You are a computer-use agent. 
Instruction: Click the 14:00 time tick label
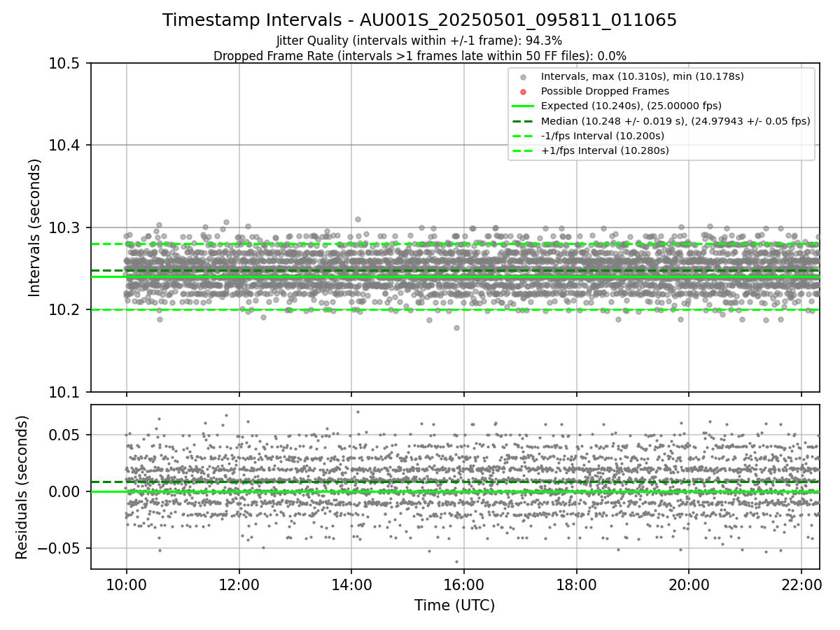click(x=351, y=583)
